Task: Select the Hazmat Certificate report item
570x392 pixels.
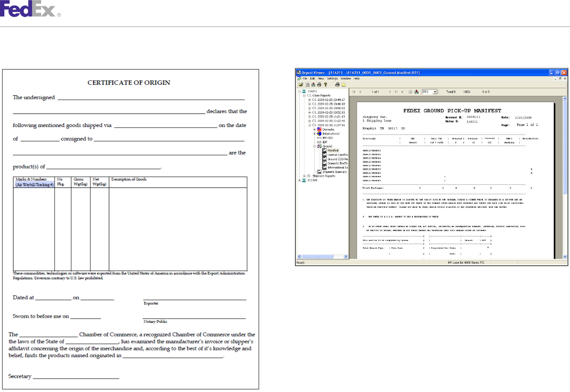Action: tap(338, 155)
